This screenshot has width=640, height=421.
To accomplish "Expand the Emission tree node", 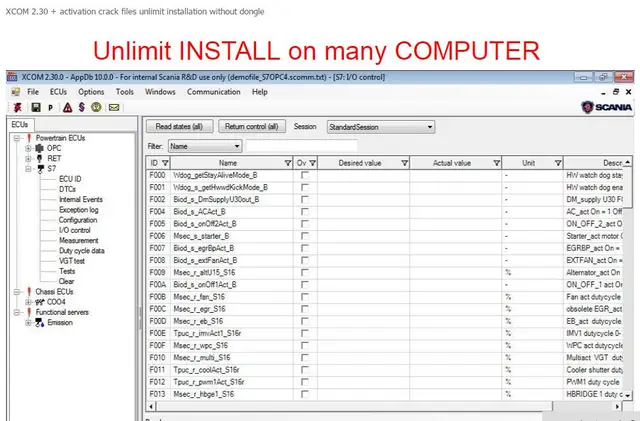I will pos(28,323).
